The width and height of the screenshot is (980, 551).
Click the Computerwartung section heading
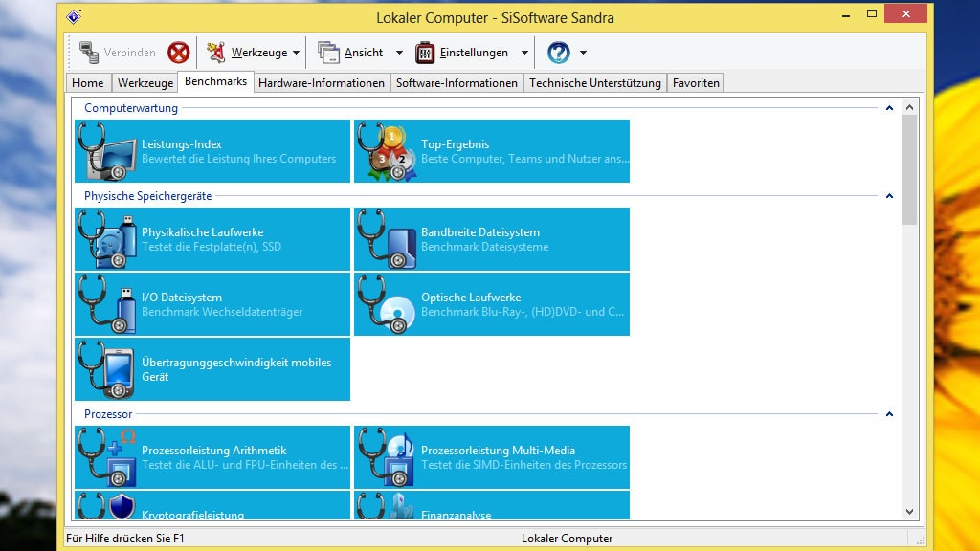[x=131, y=108]
